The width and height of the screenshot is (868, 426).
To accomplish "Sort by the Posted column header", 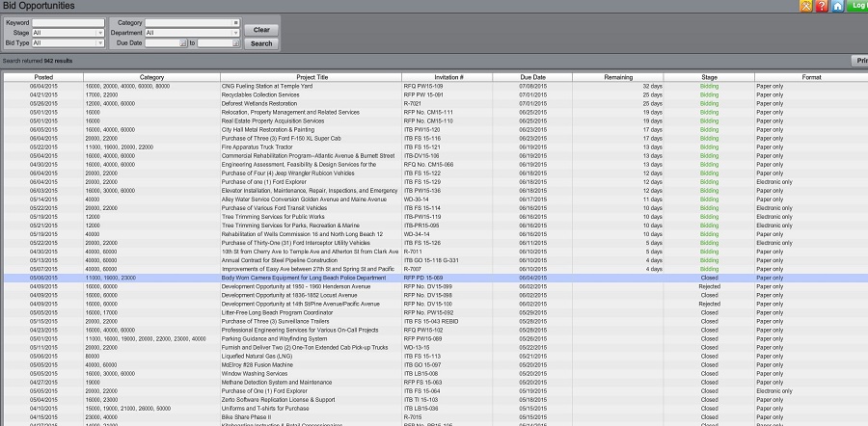I will point(43,77).
